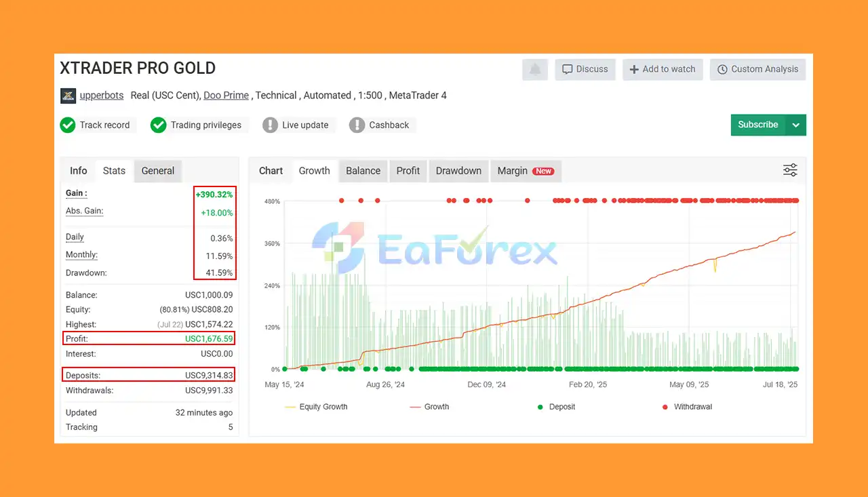Click the Abs. Gain label
This screenshot has width=868, height=497.
click(84, 211)
